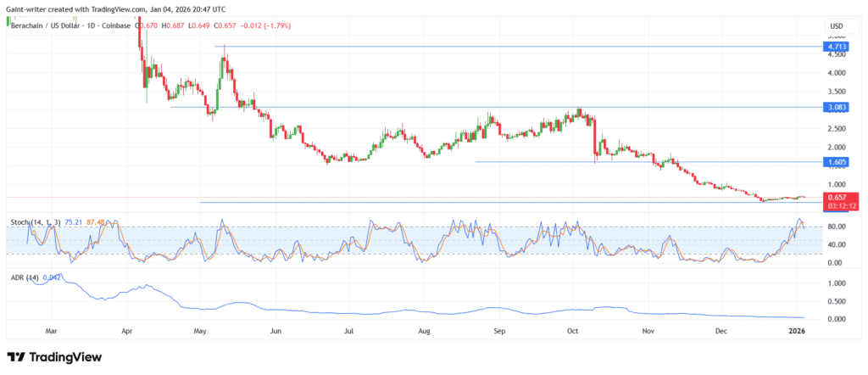
Task: Click the ADR value 0.042
Action: (x=51, y=277)
